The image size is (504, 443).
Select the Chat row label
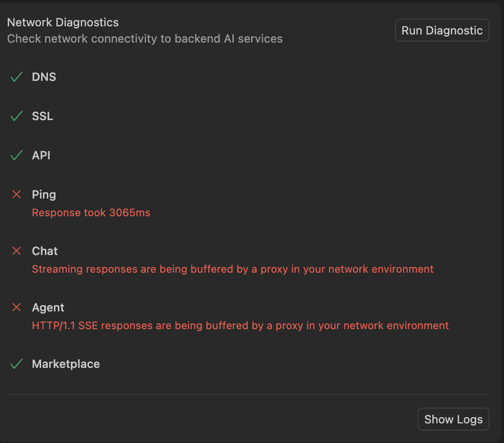click(44, 251)
